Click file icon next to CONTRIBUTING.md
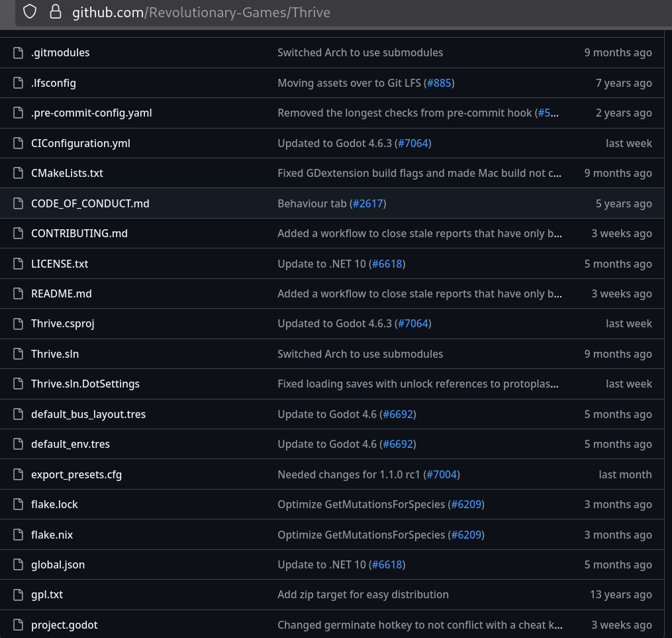The image size is (672, 638). coord(18,233)
